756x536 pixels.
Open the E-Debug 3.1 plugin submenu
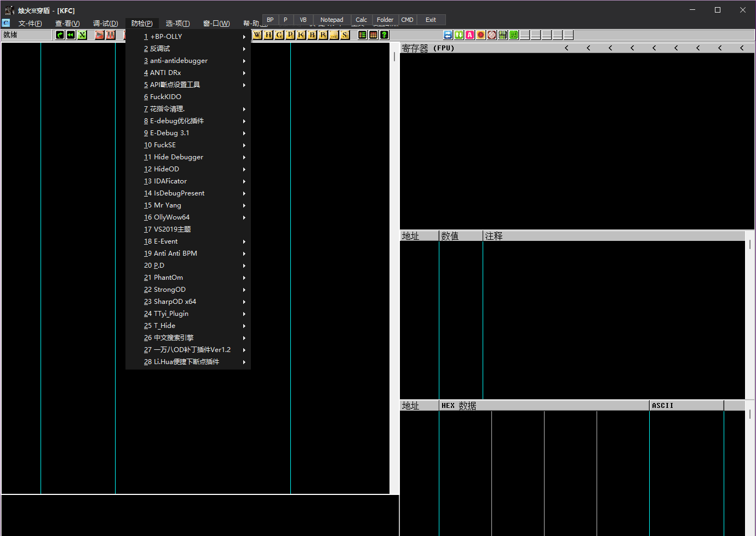pyautogui.click(x=188, y=133)
